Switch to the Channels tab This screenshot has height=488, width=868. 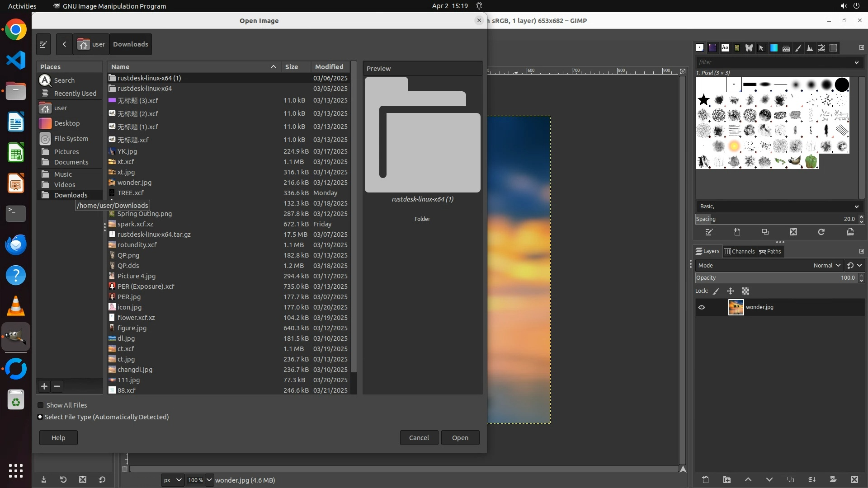pyautogui.click(x=740, y=252)
